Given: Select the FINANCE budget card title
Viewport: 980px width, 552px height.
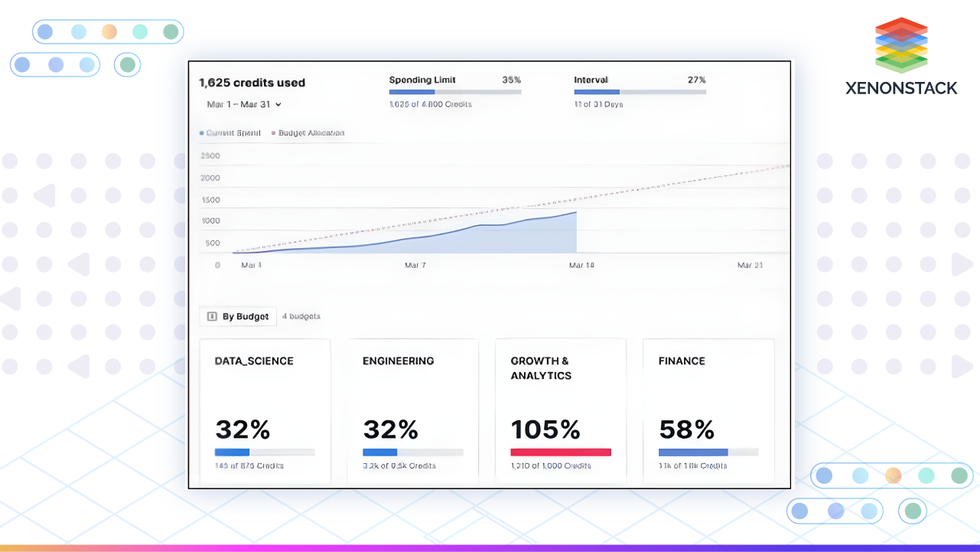Looking at the screenshot, I should [x=682, y=361].
